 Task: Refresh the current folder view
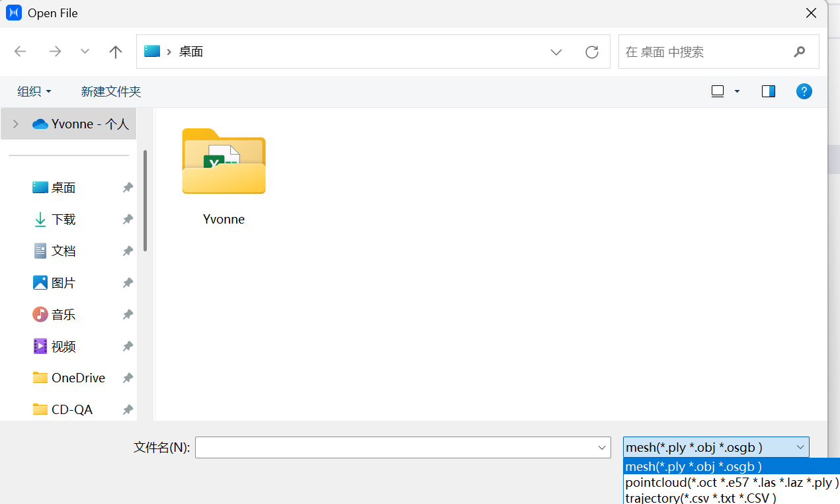tap(592, 52)
